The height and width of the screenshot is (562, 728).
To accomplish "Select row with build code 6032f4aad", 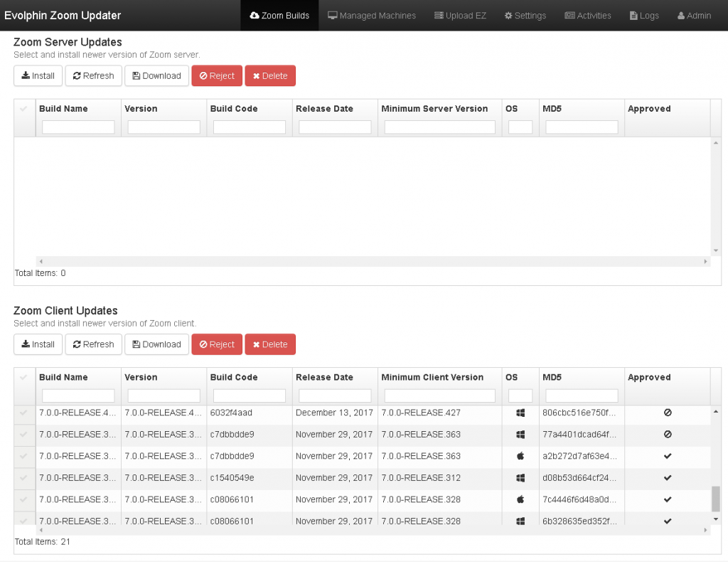I will click(23, 413).
